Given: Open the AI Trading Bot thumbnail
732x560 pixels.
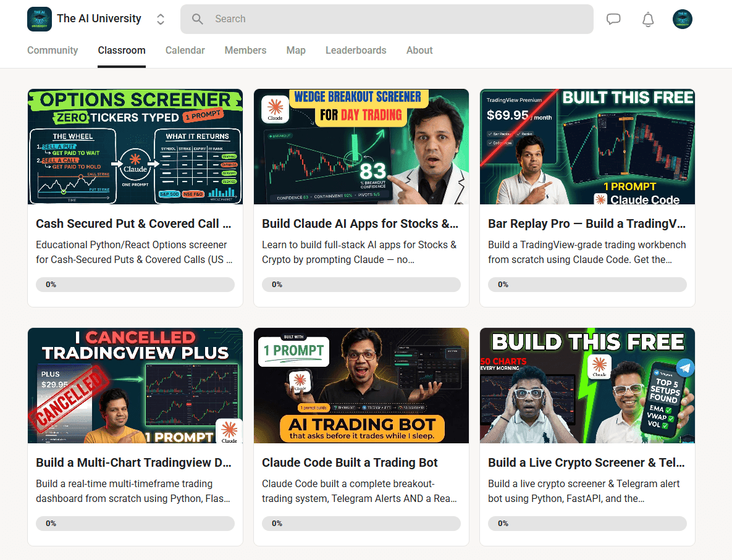Looking at the screenshot, I should (x=361, y=385).
